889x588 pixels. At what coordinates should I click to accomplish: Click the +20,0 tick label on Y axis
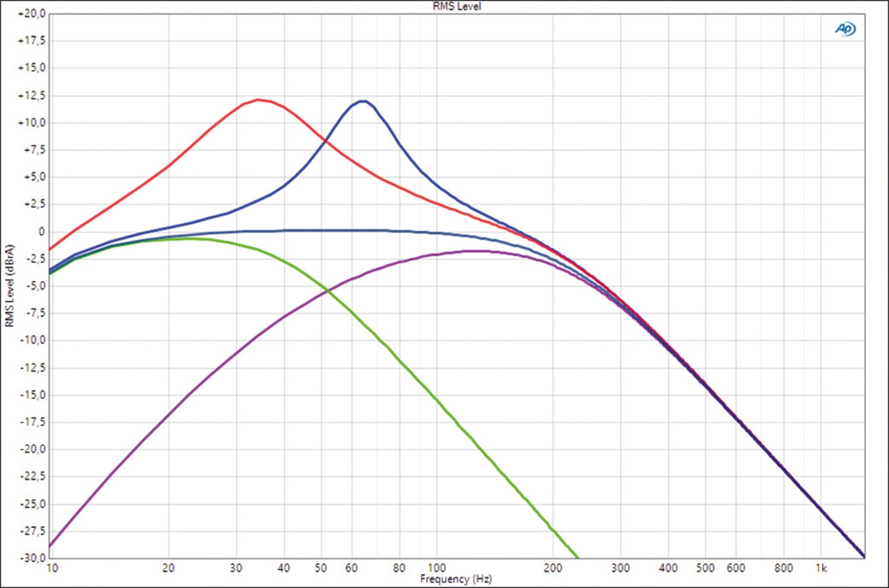31,14
